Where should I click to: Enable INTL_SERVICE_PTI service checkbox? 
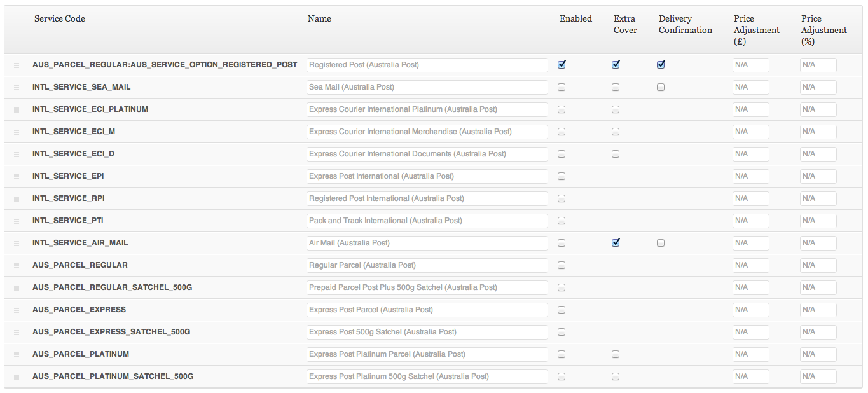click(561, 221)
